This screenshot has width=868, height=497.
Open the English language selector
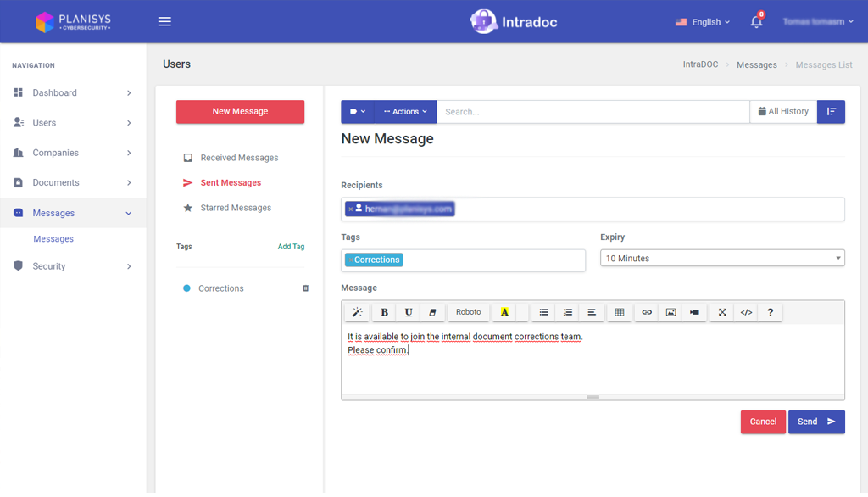pyautogui.click(x=703, y=22)
